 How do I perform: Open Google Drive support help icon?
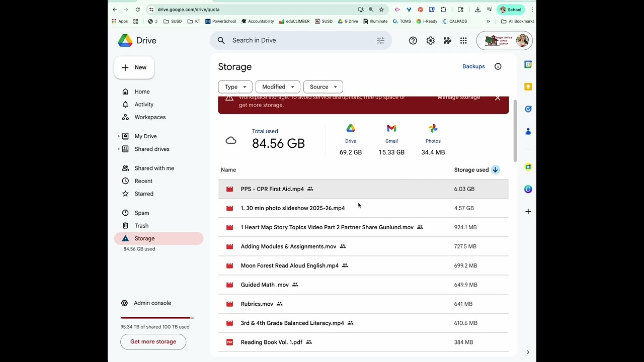coord(413,41)
